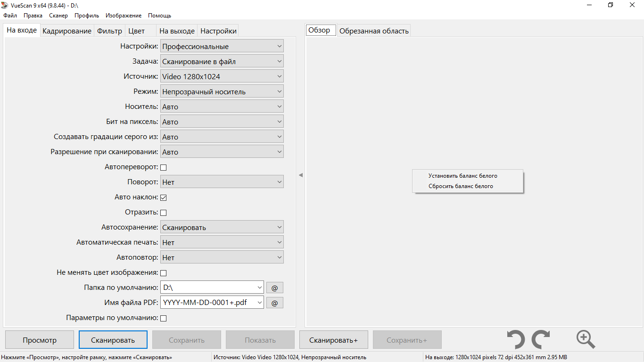Enable the Автопереворот checkbox
The height and width of the screenshot is (362, 644).
pos(164,167)
